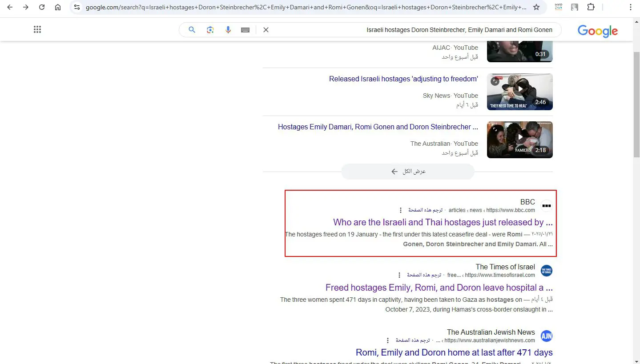
Task: Open more options for Times of Israel result
Action: pyautogui.click(x=399, y=275)
